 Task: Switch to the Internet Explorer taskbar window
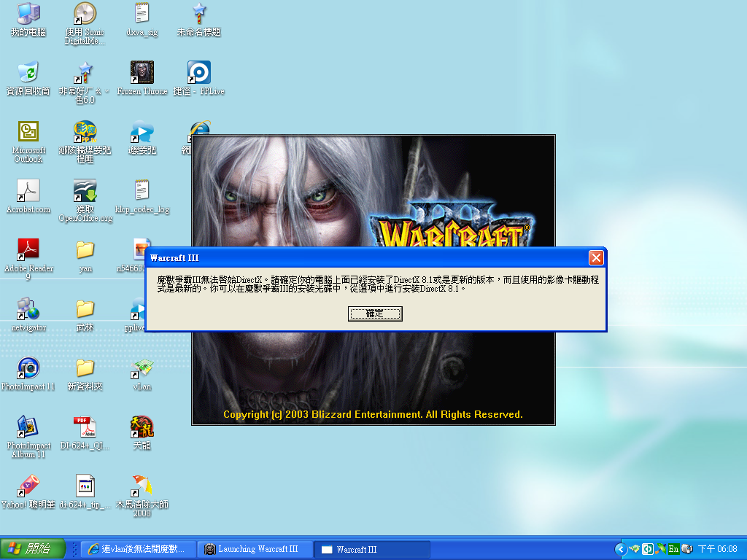[x=139, y=549]
